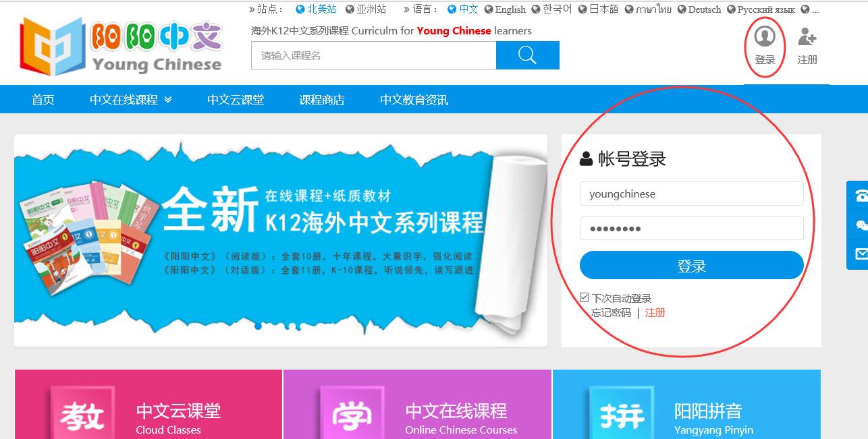Click the magnifier search button
This screenshot has height=439, width=868.
tap(527, 55)
